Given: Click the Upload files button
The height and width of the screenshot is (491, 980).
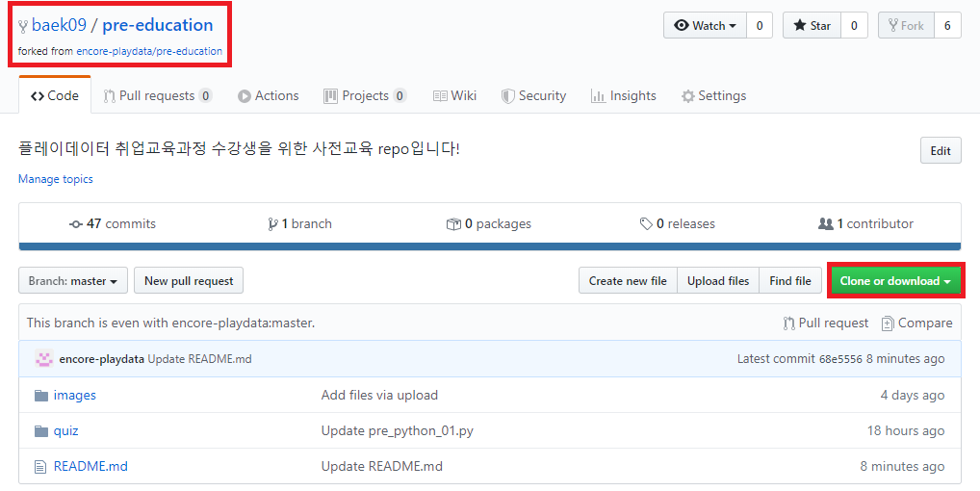Looking at the screenshot, I should click(718, 281).
